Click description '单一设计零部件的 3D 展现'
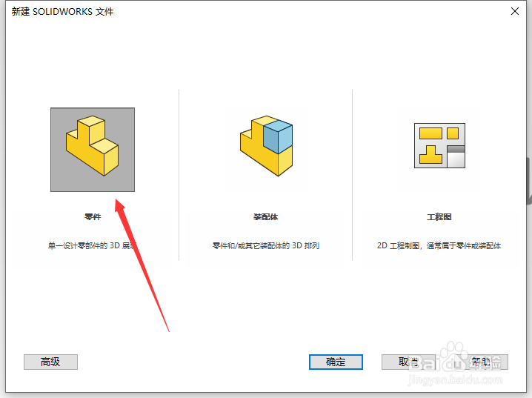Image resolution: width=532 pixels, height=398 pixels. (93, 245)
